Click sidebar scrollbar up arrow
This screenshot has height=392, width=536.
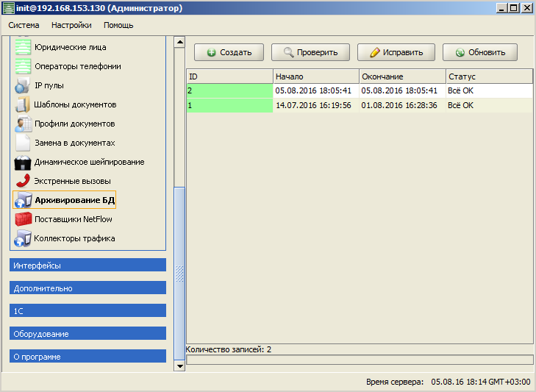(x=179, y=42)
